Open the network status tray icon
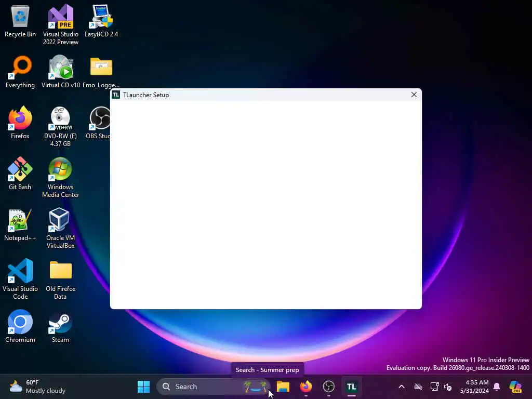This screenshot has width=532, height=399. 434,387
